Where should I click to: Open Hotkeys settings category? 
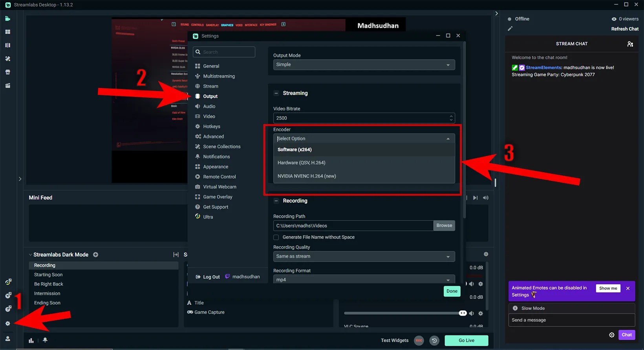(x=211, y=127)
